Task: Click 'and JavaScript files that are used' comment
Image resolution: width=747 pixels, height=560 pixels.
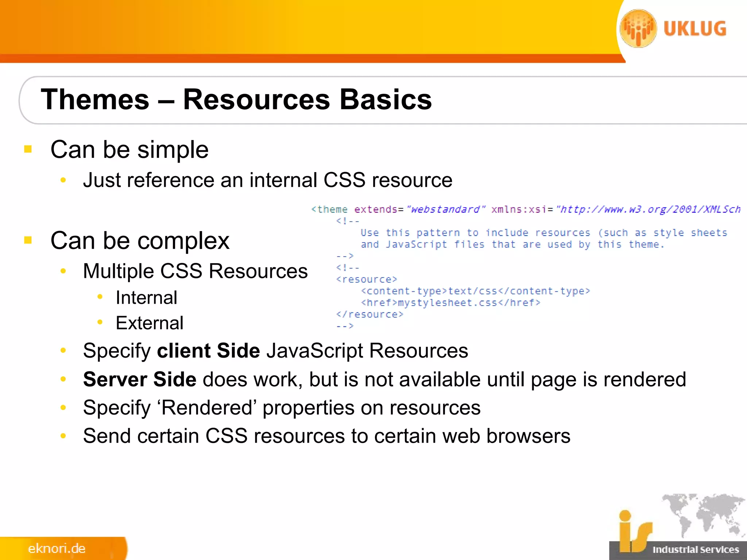Action: 512,244
